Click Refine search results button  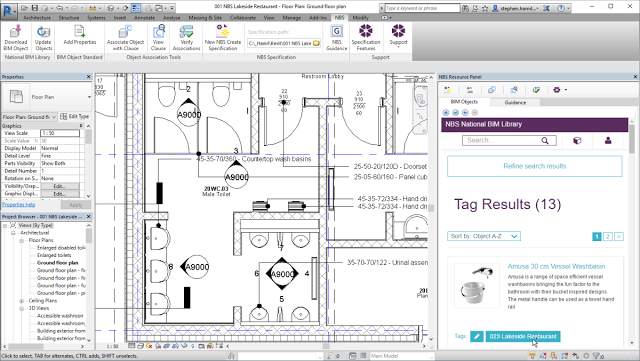[x=534, y=166]
